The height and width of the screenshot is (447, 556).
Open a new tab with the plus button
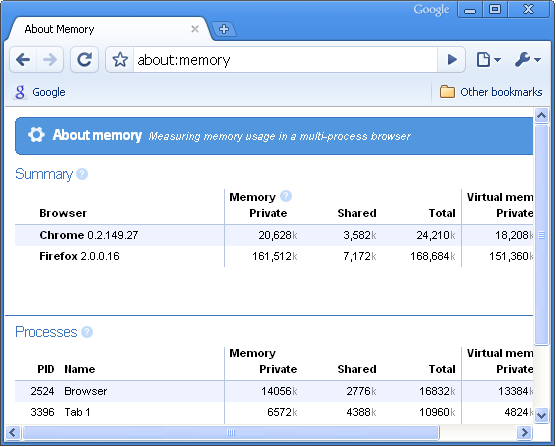point(224,29)
